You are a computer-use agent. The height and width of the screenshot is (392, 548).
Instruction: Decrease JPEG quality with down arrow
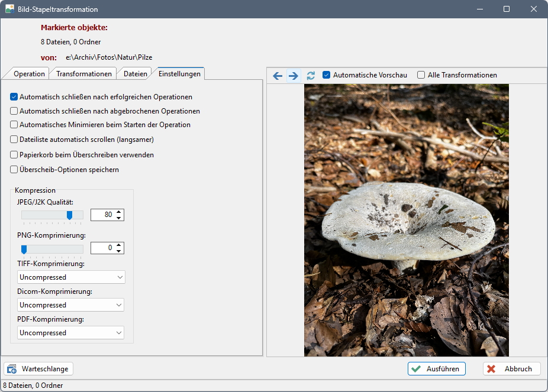pos(119,218)
